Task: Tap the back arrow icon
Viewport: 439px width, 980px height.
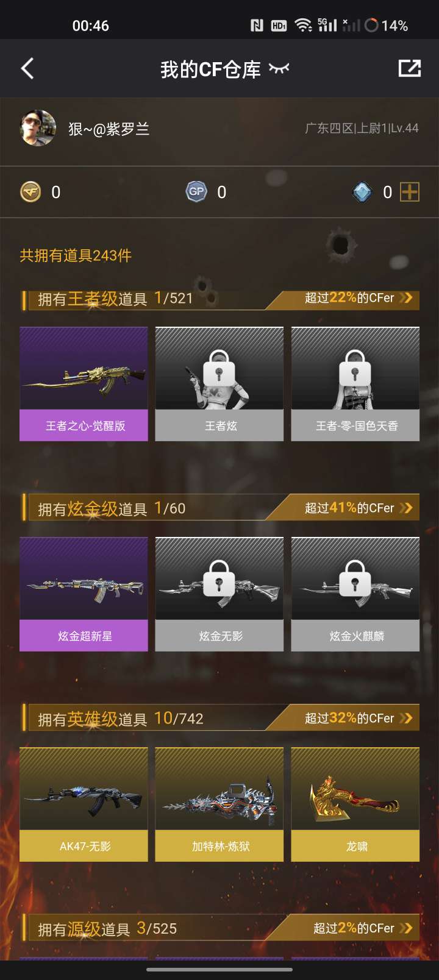Action: coord(27,69)
